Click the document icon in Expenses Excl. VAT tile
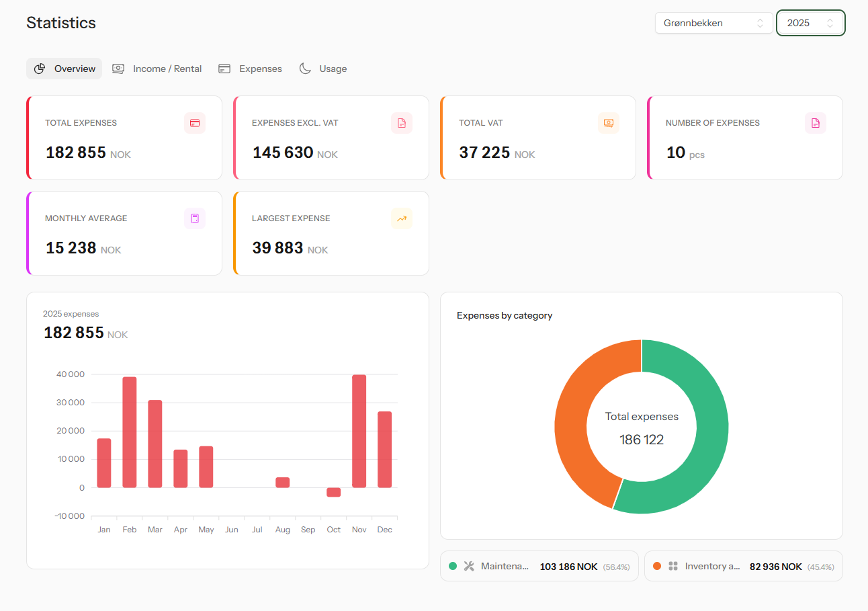The width and height of the screenshot is (868, 611). pyautogui.click(x=402, y=123)
